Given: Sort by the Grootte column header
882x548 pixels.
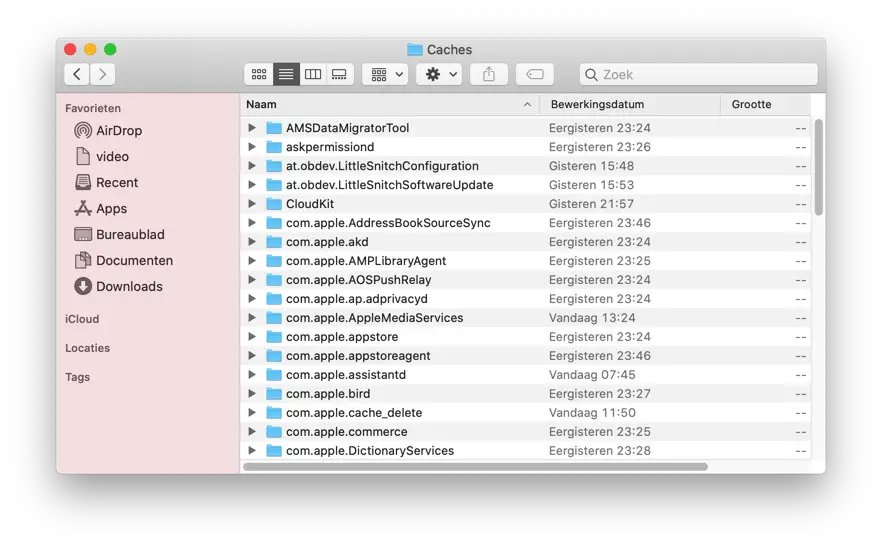Looking at the screenshot, I should 766,105.
